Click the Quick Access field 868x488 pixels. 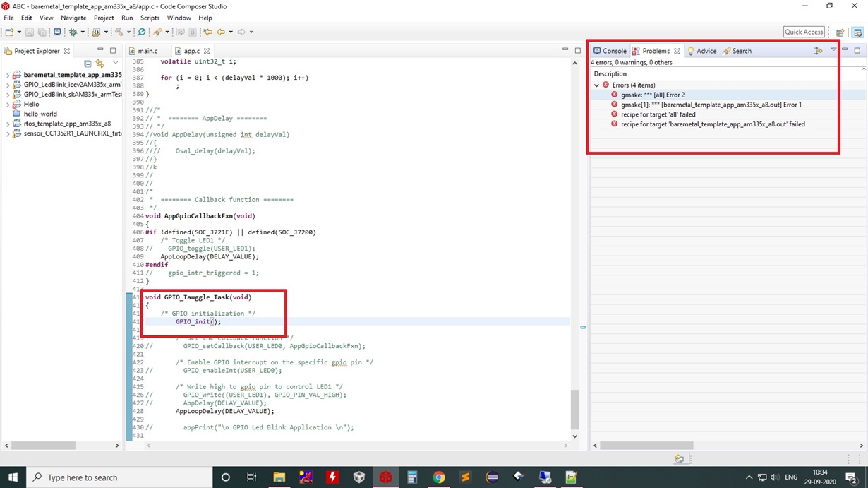pyautogui.click(x=804, y=32)
